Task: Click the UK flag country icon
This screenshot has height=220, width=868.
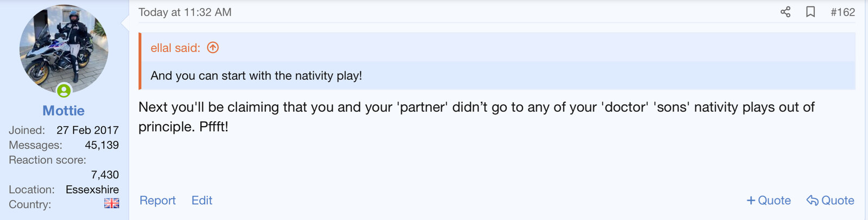Action: point(111,204)
